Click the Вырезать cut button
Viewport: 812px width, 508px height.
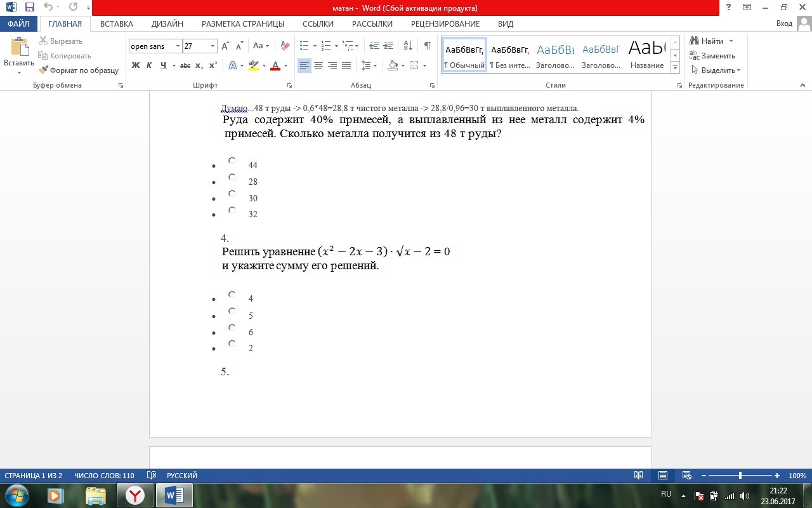[x=61, y=41]
